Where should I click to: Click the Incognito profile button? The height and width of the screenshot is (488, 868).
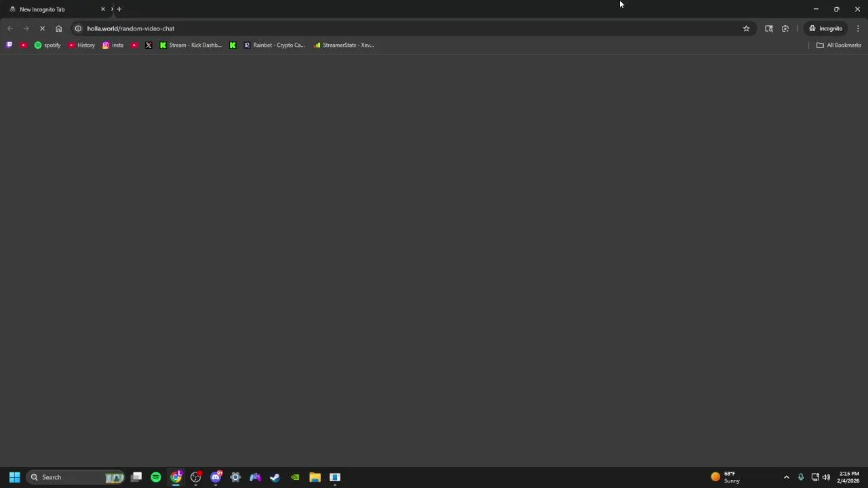coord(825,28)
